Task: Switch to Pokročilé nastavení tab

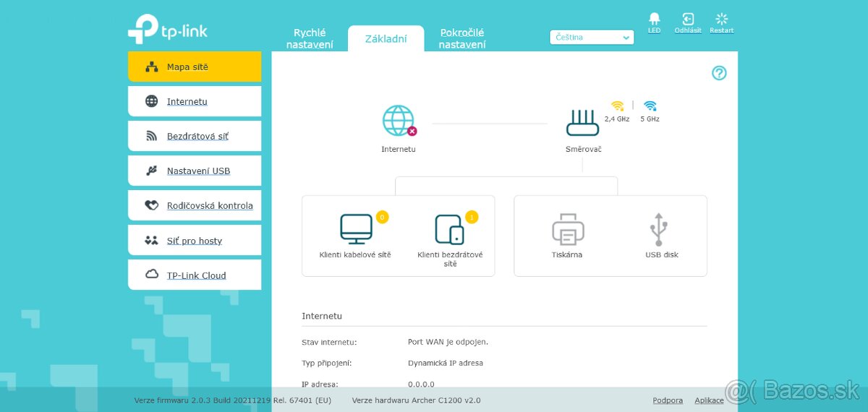Action: (461, 38)
